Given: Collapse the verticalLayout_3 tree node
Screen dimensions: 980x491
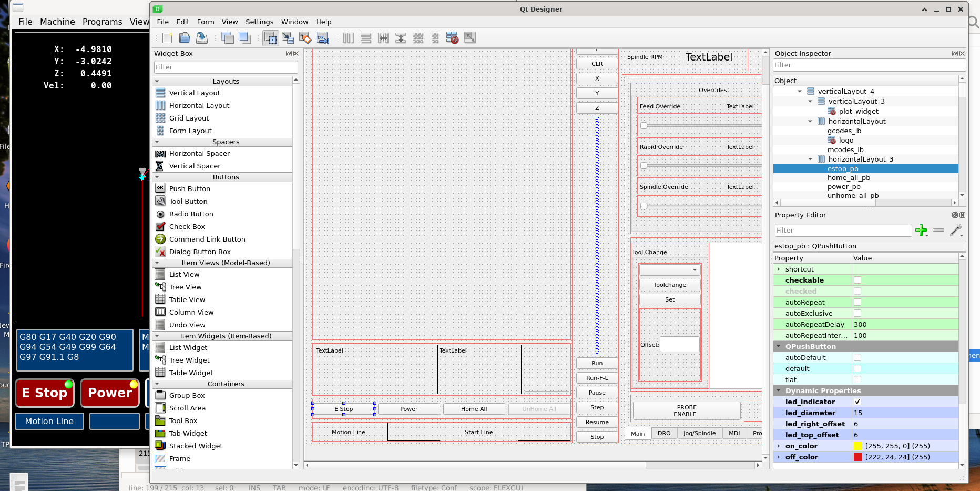Looking at the screenshot, I should point(810,102).
